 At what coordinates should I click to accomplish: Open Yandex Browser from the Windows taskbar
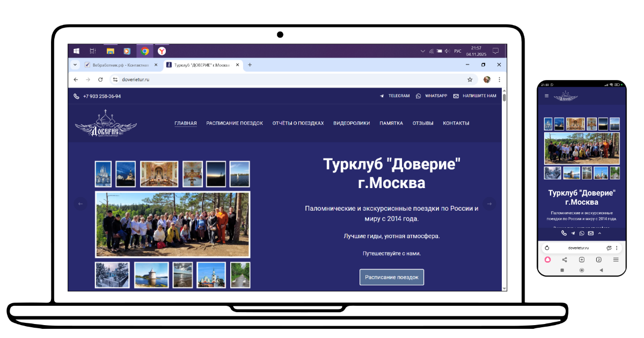162,51
